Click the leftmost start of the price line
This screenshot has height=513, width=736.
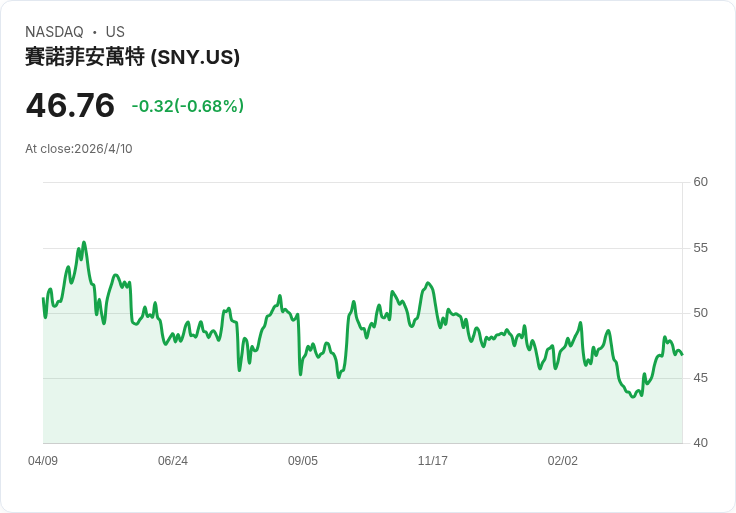coord(43,299)
